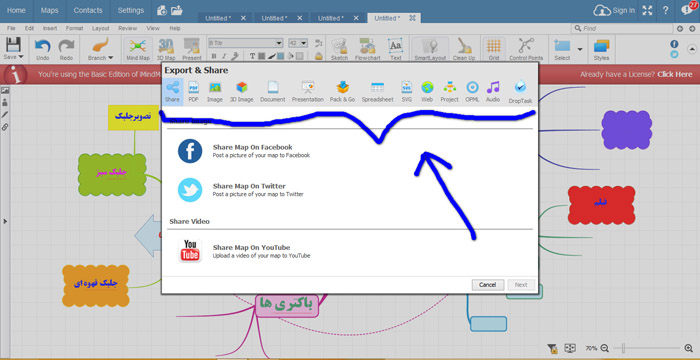Adjust the zoom slider handle

coord(623,348)
